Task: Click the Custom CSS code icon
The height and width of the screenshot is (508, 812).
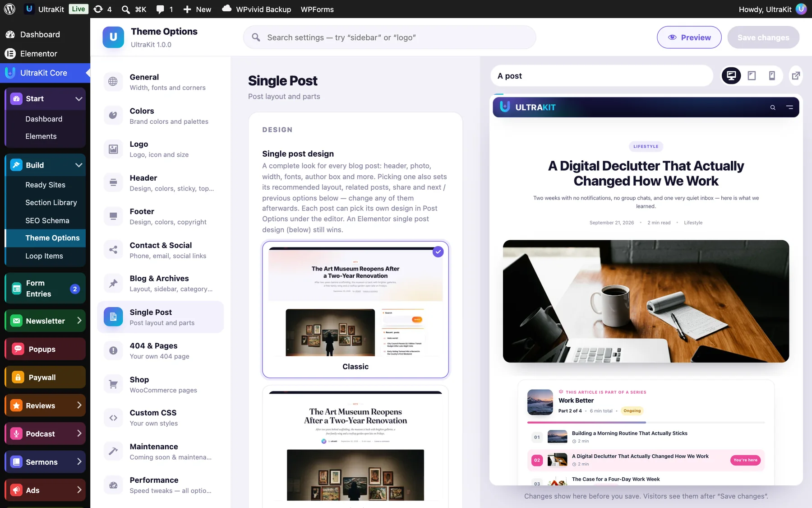Action: 113,418
